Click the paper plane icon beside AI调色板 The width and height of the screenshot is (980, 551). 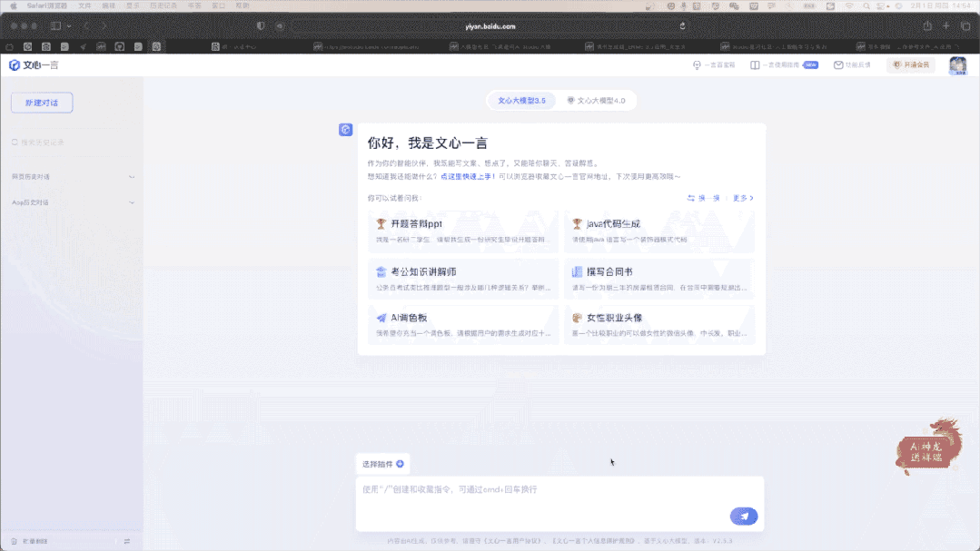(381, 318)
